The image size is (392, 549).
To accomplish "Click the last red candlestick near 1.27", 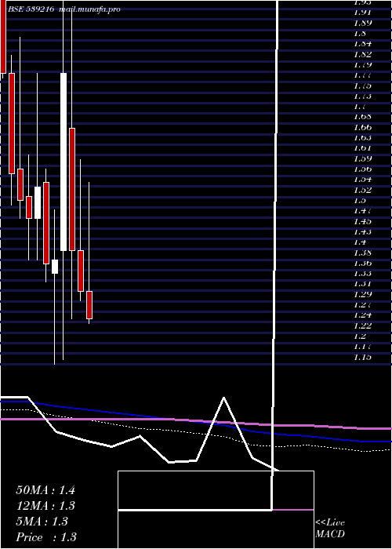I will tap(89, 305).
